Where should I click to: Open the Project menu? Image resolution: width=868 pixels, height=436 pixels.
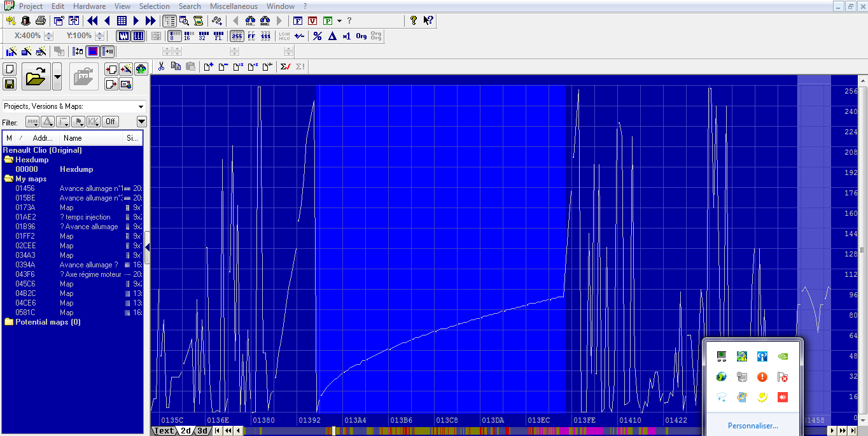pos(31,6)
